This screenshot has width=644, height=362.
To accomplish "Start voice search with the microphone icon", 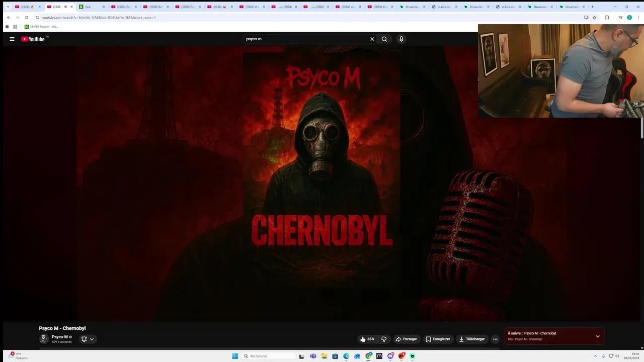I will [401, 39].
